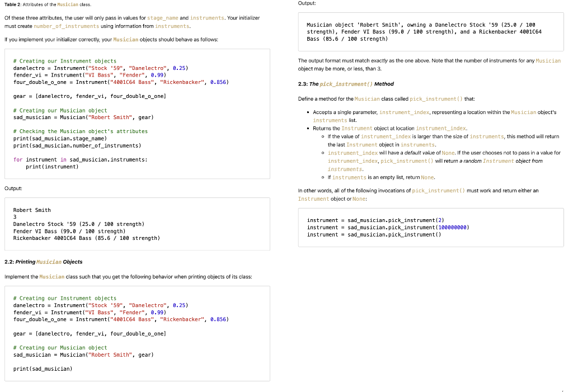Click the output line containing only '3'

click(15, 217)
